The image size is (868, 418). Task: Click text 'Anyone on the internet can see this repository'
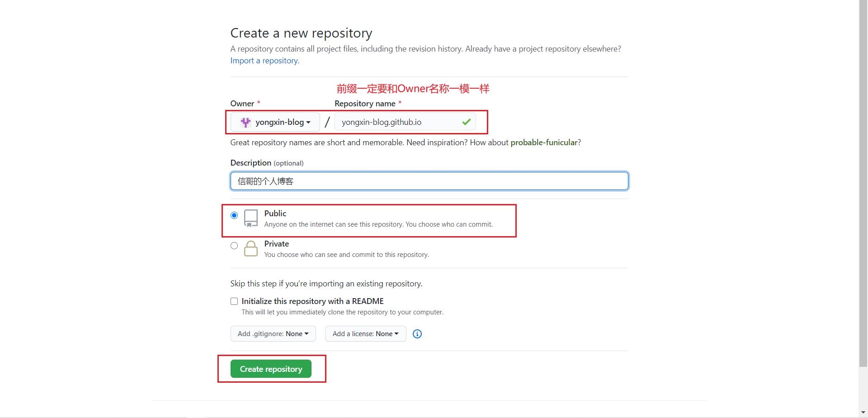pyautogui.click(x=334, y=224)
